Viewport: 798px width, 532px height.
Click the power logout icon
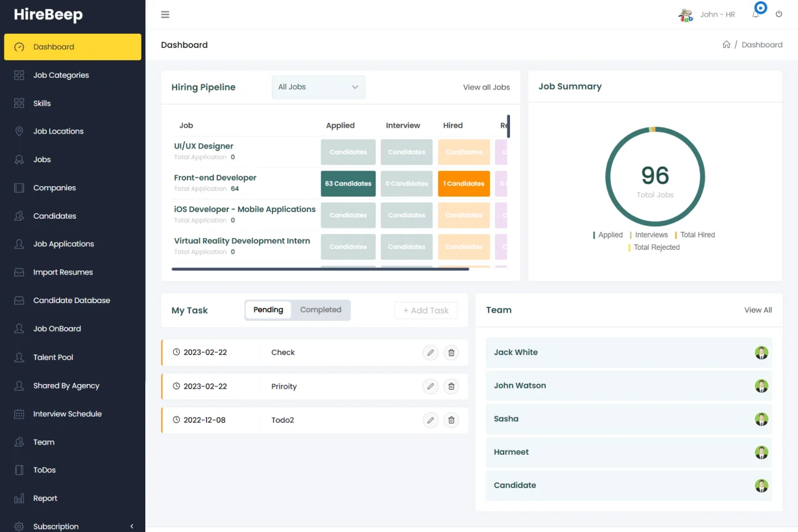click(779, 14)
